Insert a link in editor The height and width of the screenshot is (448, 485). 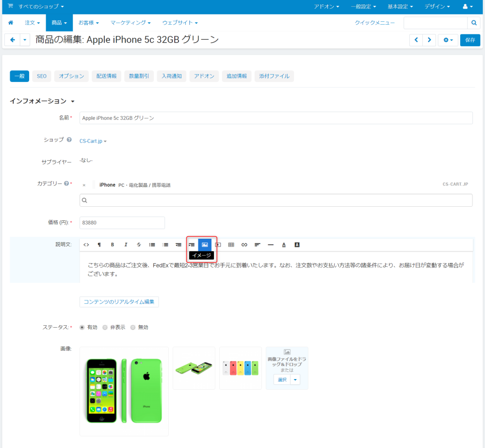tap(244, 245)
